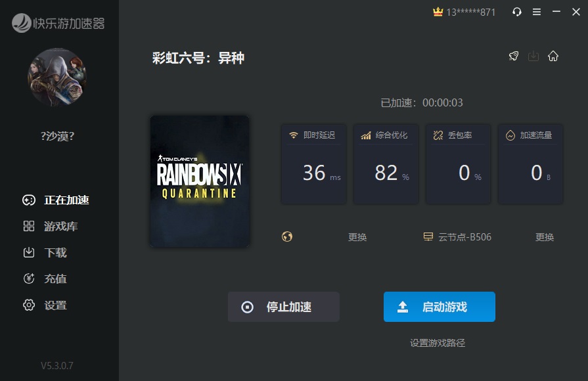Click 更换 next to globe icon
This screenshot has height=381, width=588.
click(x=357, y=237)
